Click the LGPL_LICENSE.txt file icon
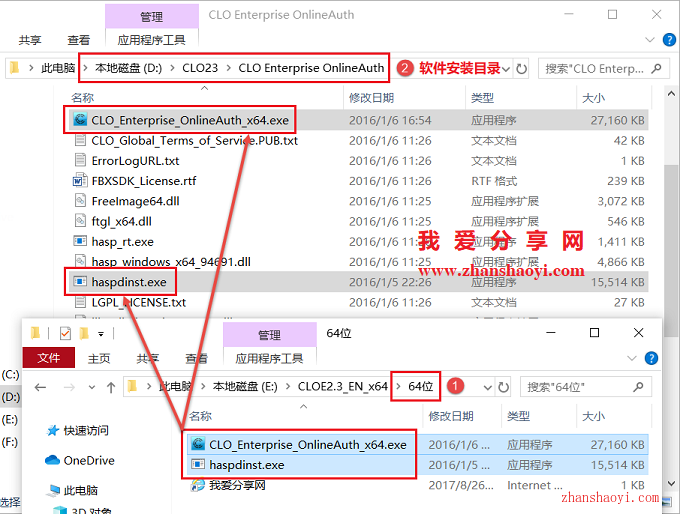 point(80,302)
